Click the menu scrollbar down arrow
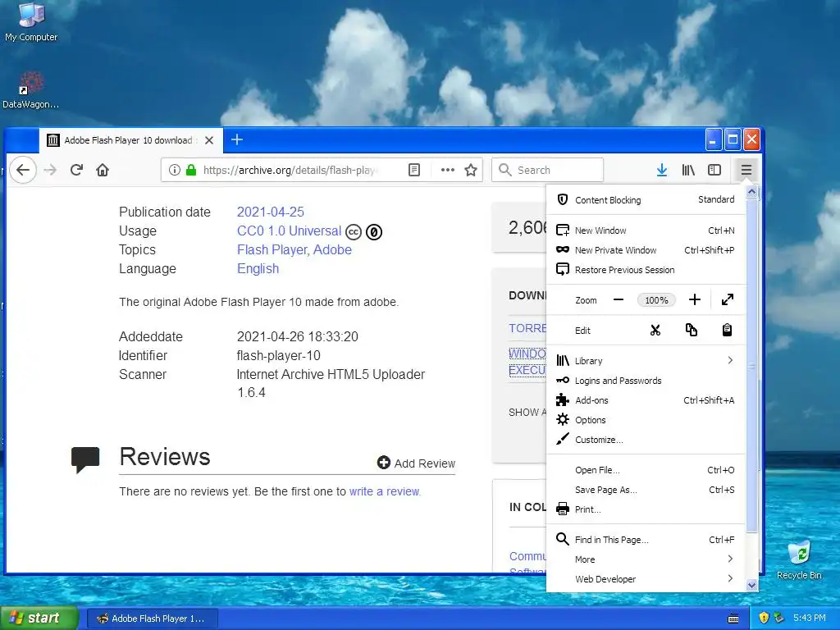Screen dimensions: 840x630 pyautogui.click(x=751, y=585)
